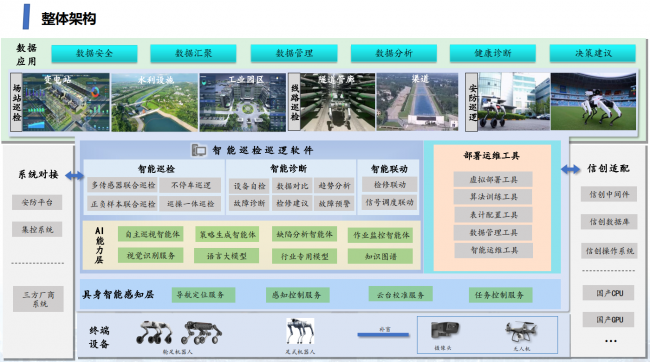
Task: Click the 故障诊断 box
Action: [249, 204]
